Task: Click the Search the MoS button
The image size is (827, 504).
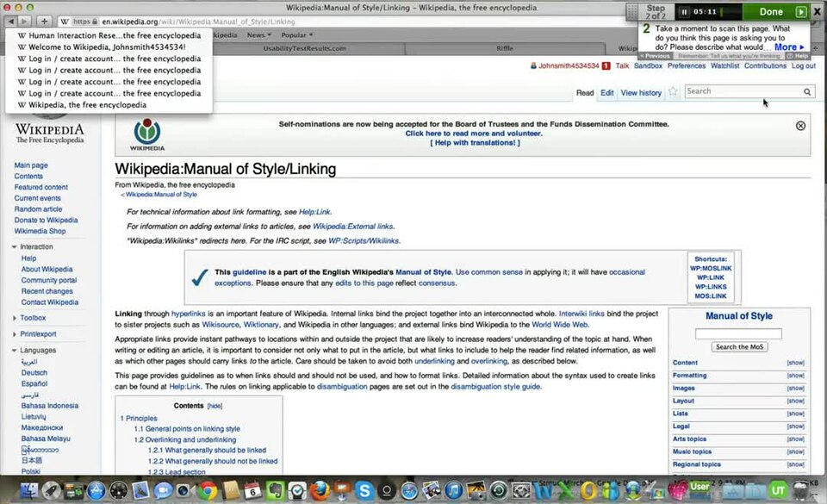Action: (x=739, y=347)
